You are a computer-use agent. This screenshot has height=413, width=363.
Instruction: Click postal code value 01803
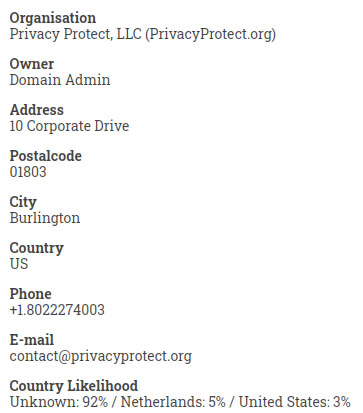(x=28, y=172)
